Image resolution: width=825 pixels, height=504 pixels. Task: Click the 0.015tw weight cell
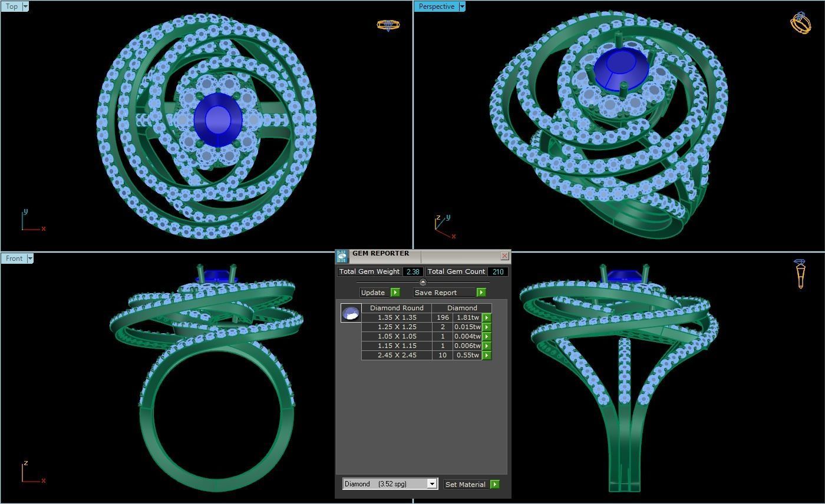(468, 327)
